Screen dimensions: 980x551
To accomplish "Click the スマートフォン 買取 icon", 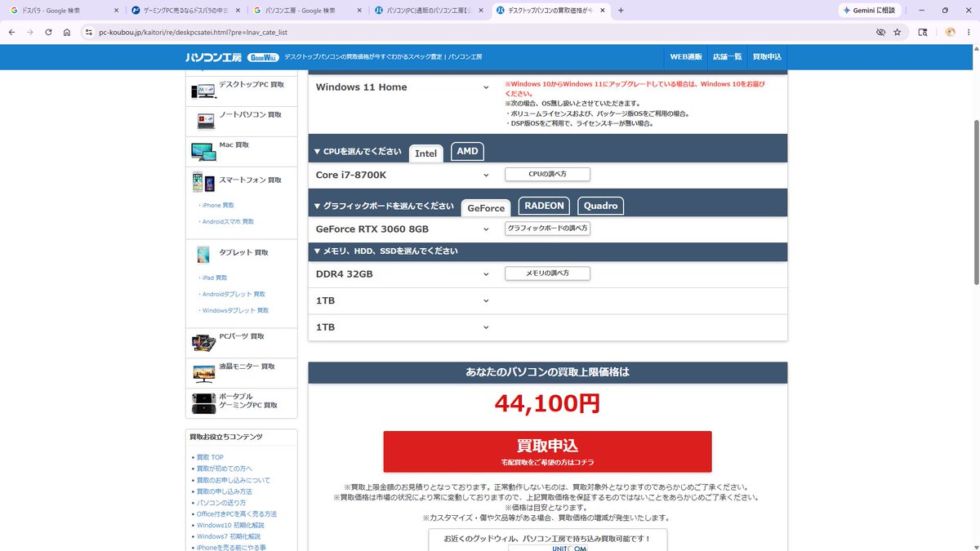I will [x=203, y=180].
